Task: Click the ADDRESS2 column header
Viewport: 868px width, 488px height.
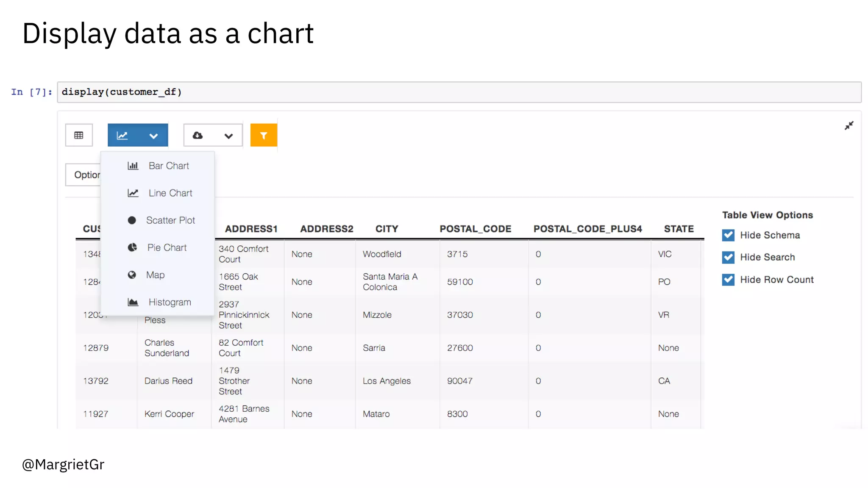Action: [x=327, y=229]
